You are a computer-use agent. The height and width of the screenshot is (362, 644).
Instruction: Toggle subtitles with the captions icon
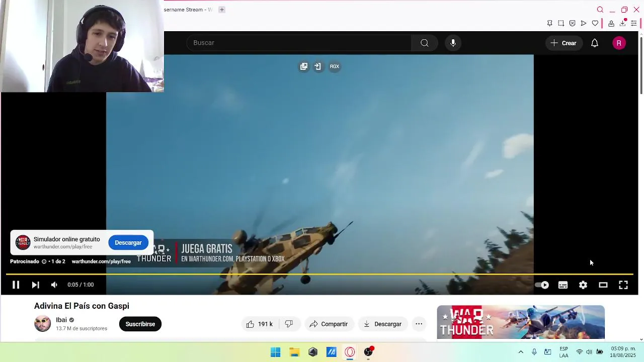[x=563, y=285]
